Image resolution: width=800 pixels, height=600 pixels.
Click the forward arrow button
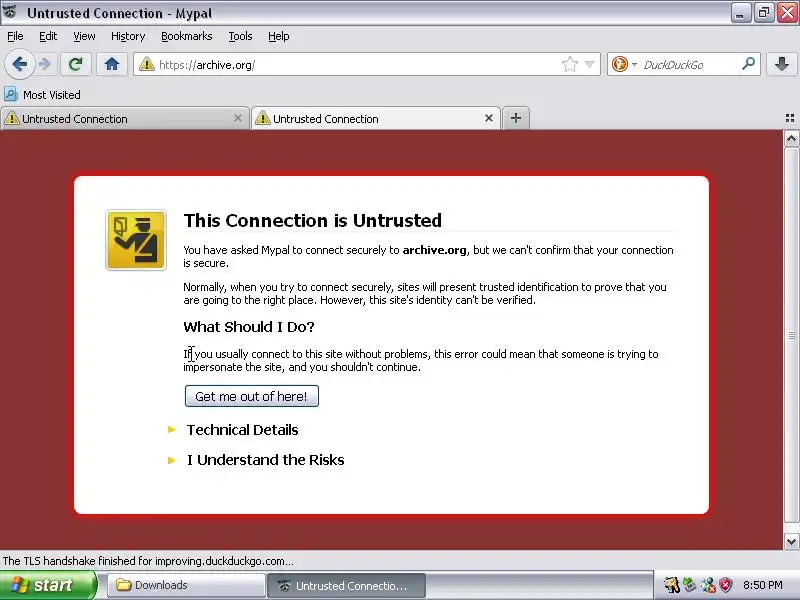pyautogui.click(x=45, y=64)
